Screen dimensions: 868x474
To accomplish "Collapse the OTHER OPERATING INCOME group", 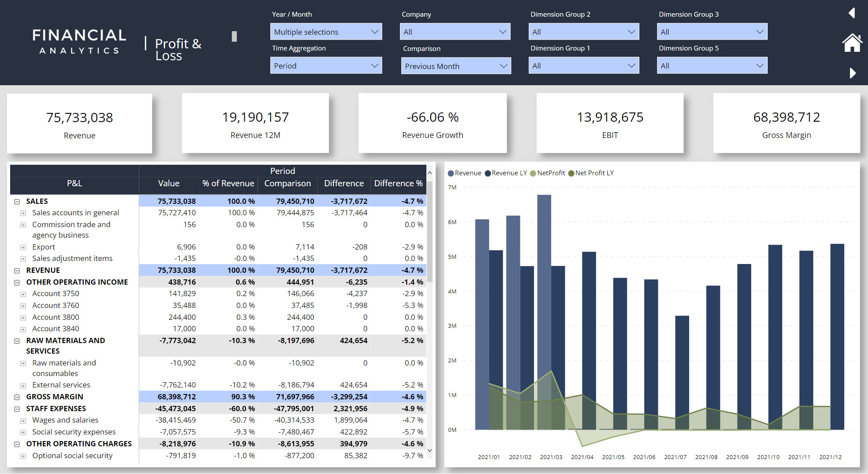I will [17, 282].
